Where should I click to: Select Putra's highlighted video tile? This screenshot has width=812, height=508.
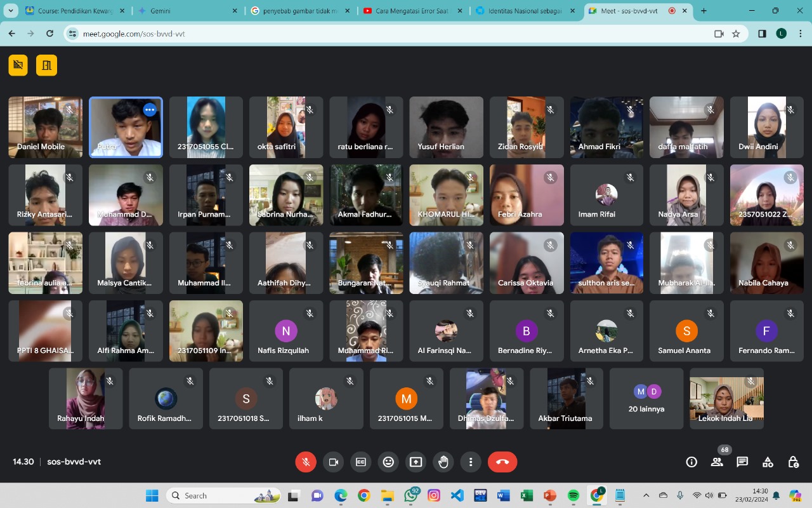(x=126, y=128)
